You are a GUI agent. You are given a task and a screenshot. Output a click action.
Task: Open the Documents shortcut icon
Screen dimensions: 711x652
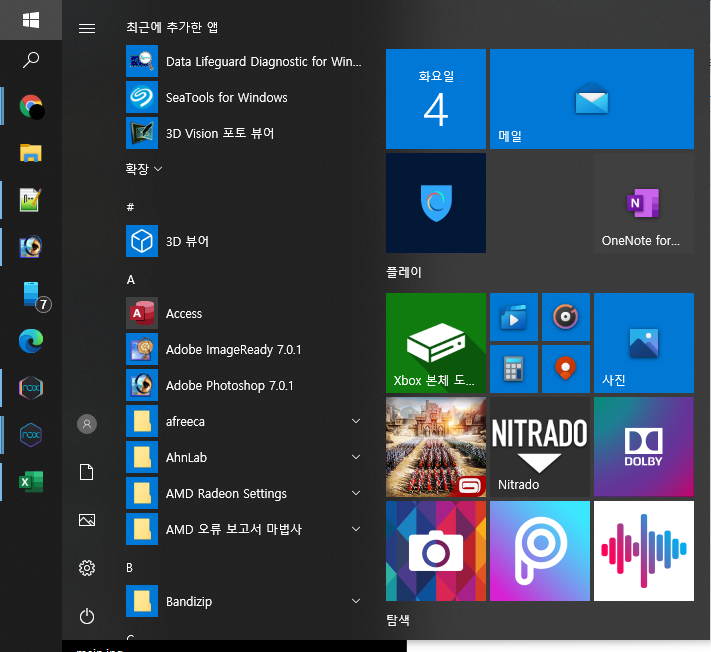87,472
